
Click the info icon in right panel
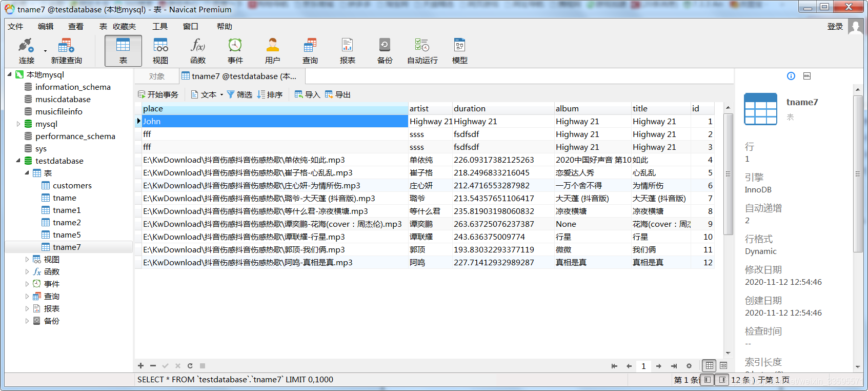tap(791, 76)
